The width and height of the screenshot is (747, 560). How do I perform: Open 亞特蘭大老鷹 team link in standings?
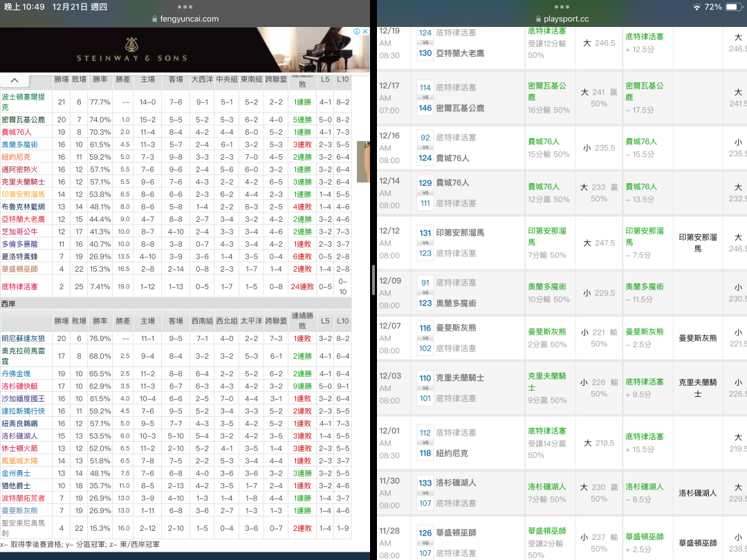coord(24,219)
